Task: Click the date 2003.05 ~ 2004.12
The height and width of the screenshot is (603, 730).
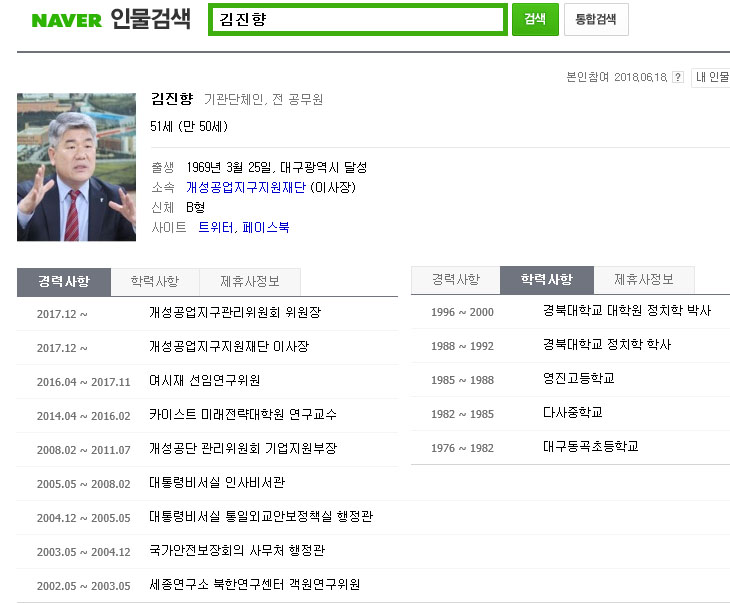Action: (83, 552)
